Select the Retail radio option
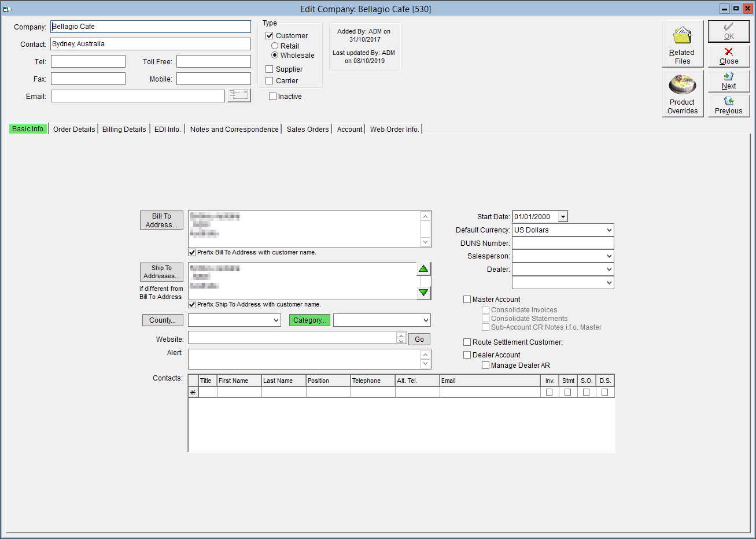The image size is (756, 539). [275, 46]
